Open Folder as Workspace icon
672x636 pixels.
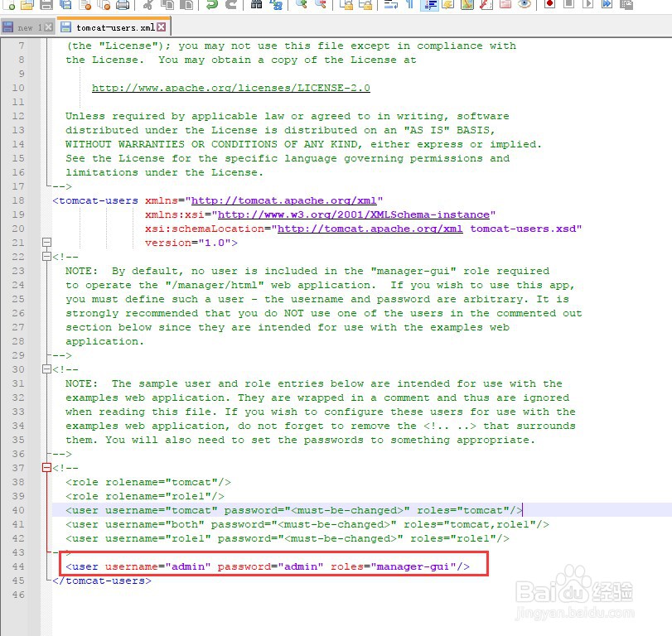tap(505, 4)
